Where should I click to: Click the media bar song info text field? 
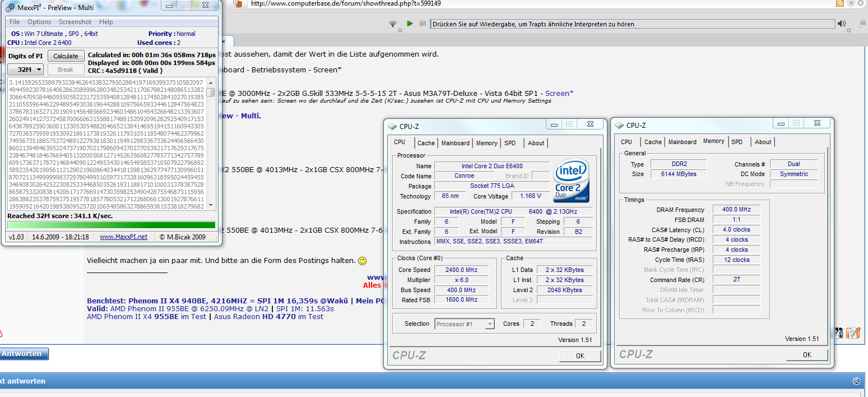tap(632, 24)
